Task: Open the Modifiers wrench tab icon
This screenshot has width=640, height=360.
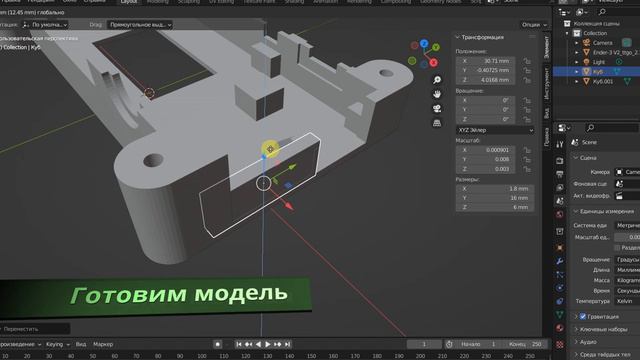Action: pyautogui.click(x=560, y=261)
